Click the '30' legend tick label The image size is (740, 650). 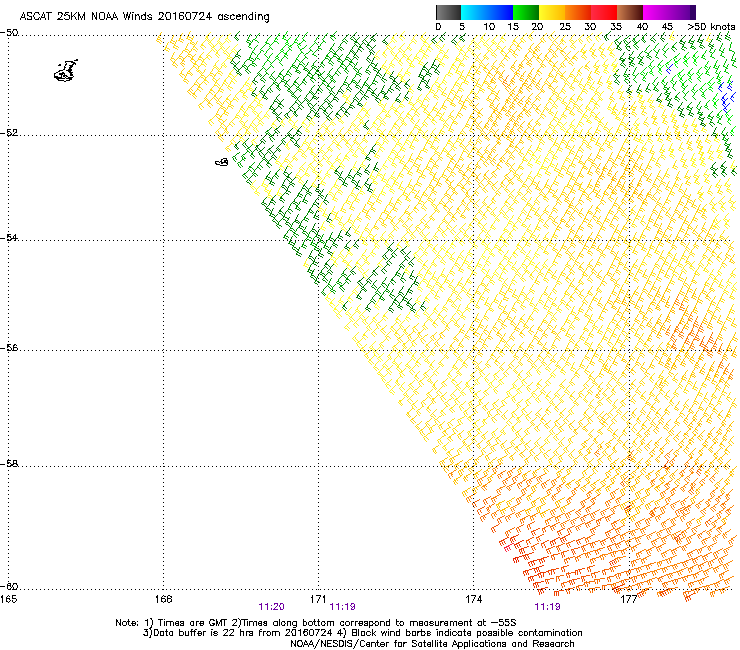tap(590, 27)
